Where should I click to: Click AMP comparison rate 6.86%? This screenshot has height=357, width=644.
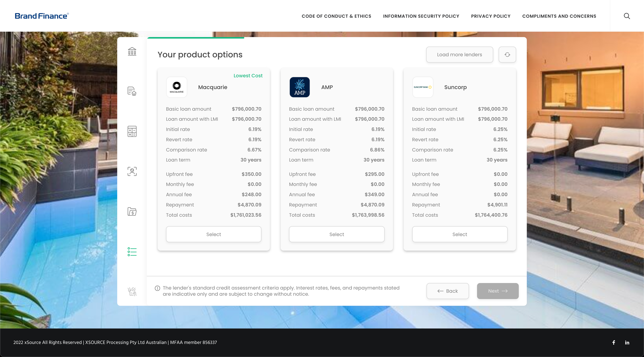click(x=377, y=150)
